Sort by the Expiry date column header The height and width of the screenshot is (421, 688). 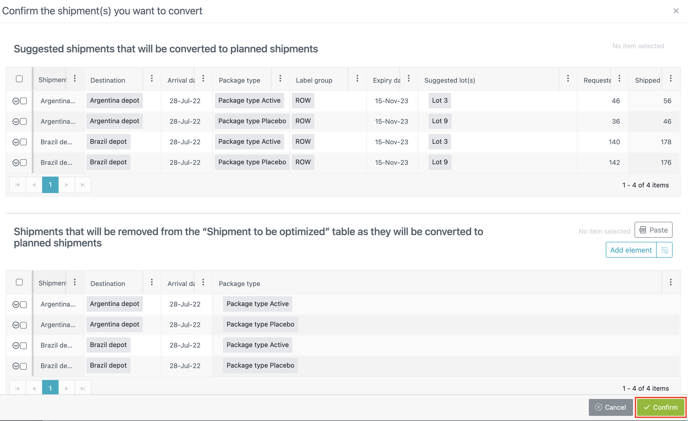385,80
